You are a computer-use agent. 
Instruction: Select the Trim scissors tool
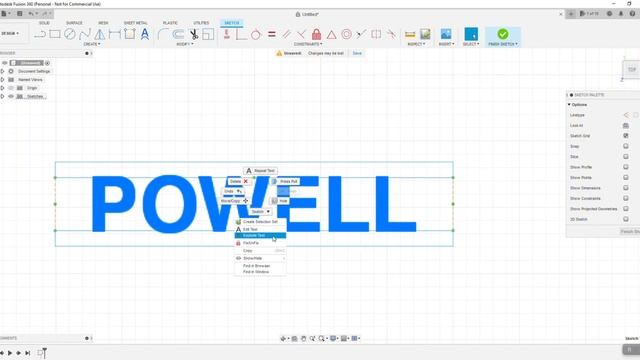193,34
